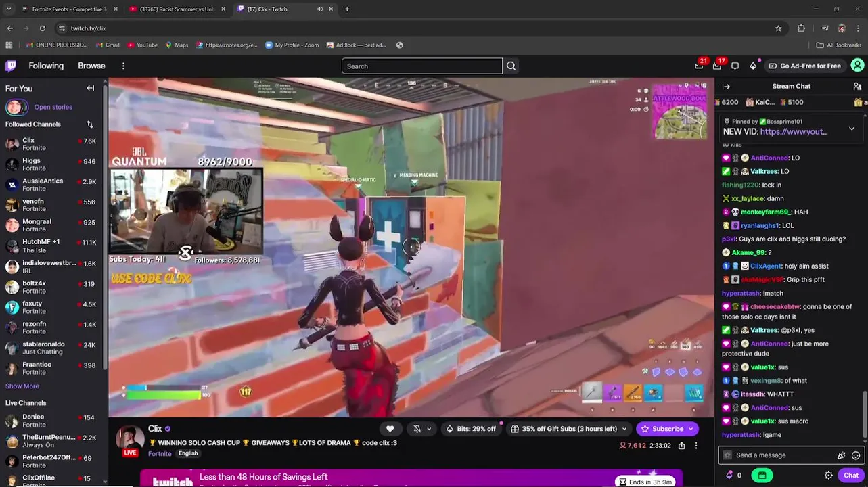Click the search magnifier button
This screenshot has height=487, width=868.
pos(511,66)
